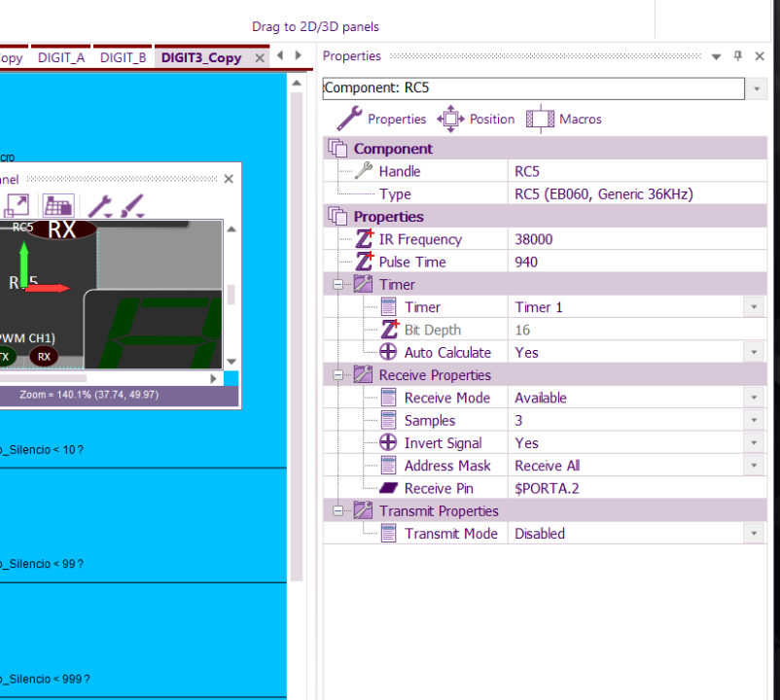Click the small RX button in panel
Screen dimensions: 780x700
44,357
